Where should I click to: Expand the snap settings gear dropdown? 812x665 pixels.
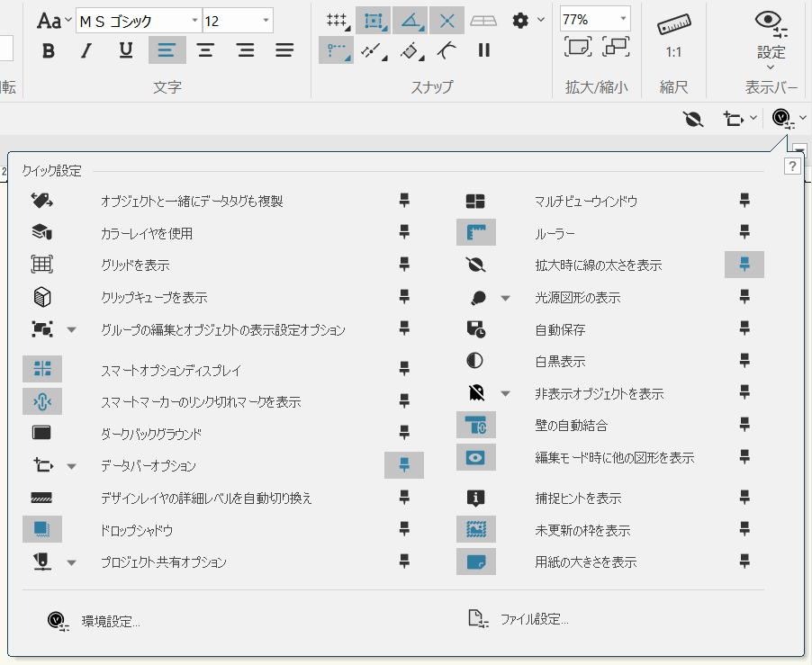coord(541,20)
